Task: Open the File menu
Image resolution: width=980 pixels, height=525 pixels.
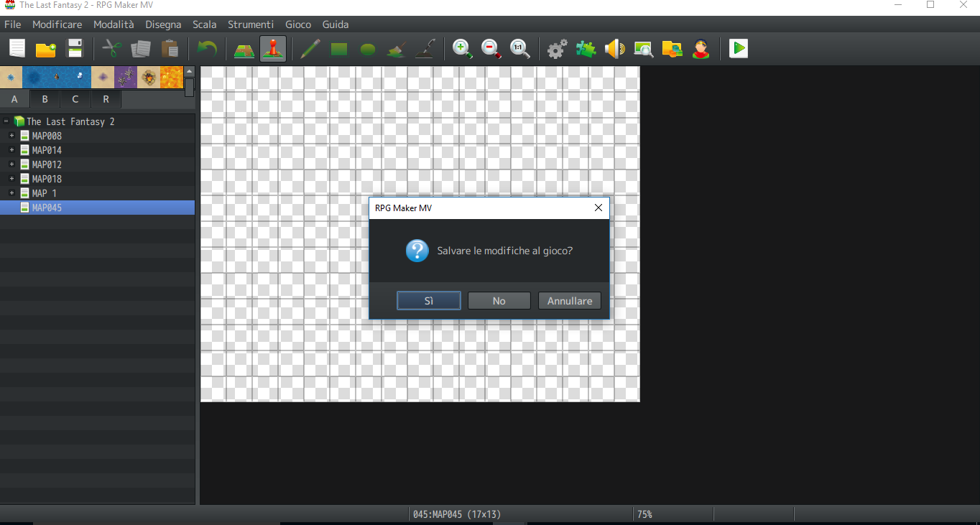Action: [12, 24]
